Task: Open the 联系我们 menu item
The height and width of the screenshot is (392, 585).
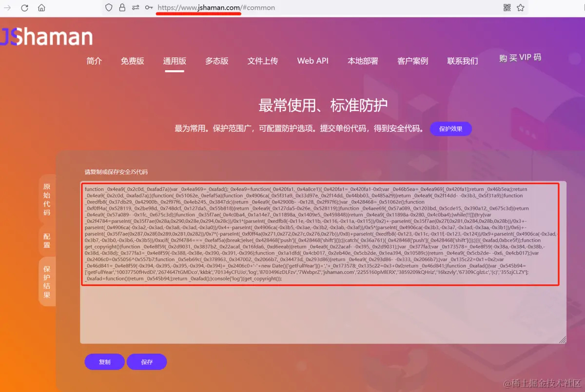Action: [x=463, y=61]
